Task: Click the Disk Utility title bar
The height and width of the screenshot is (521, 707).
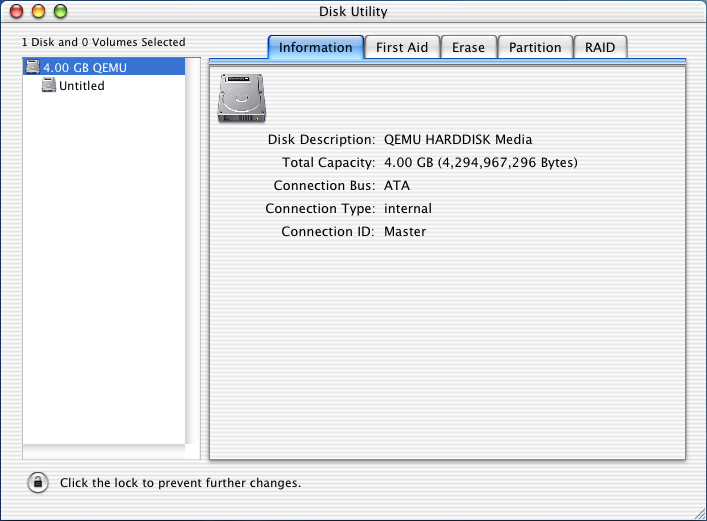Action: pos(353,12)
